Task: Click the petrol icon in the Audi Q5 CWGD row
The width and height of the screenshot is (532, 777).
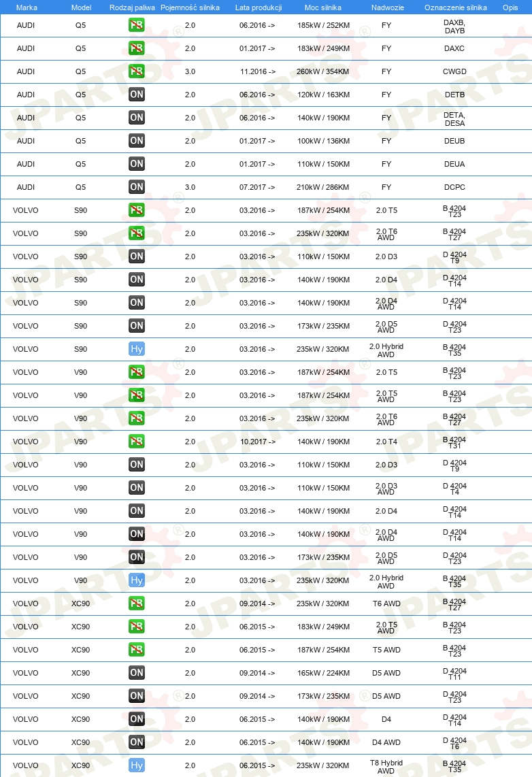Action: click(137, 71)
